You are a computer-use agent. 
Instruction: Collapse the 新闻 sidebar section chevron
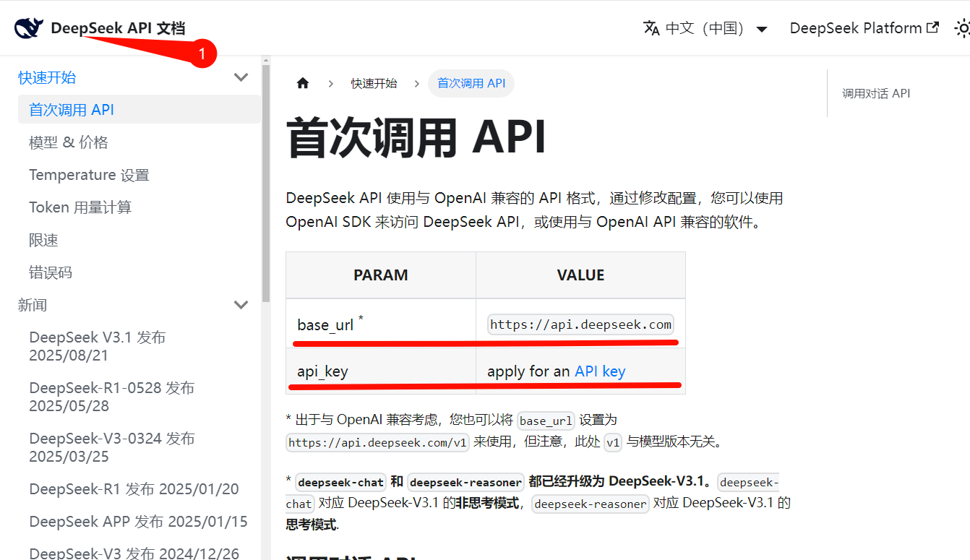(x=241, y=305)
